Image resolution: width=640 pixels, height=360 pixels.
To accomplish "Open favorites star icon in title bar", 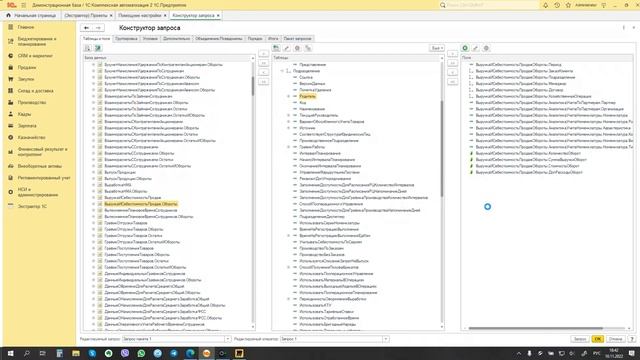I will point(568,5).
